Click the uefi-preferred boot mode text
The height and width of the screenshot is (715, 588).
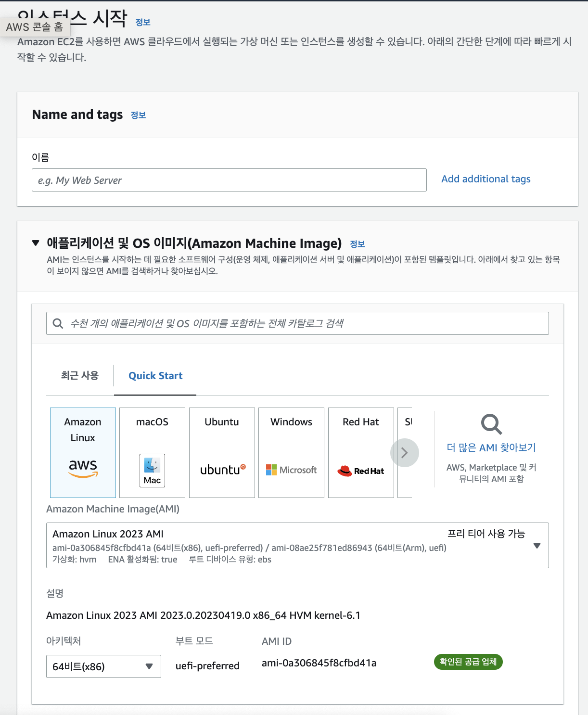pyautogui.click(x=207, y=666)
